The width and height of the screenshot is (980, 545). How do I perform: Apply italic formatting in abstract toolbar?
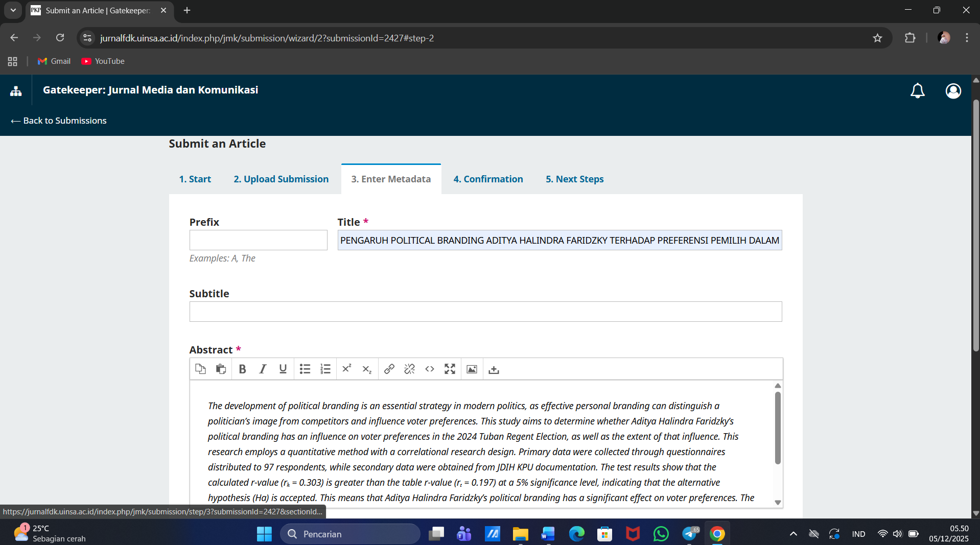coord(263,369)
